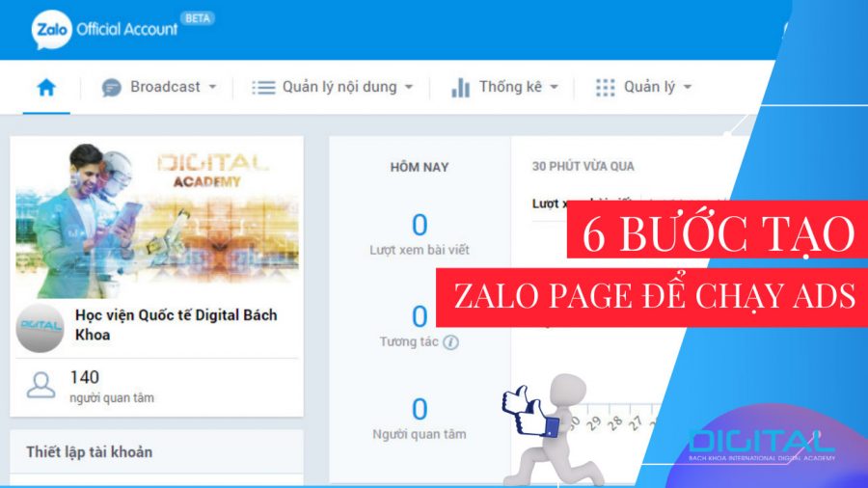Click the Tương tác label
The width and height of the screenshot is (868, 488).
[x=409, y=342]
